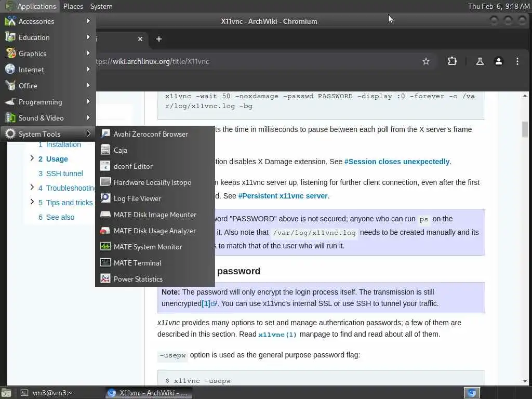
Task: Open the Persistent x11vnc server link
Action: (x=283, y=196)
